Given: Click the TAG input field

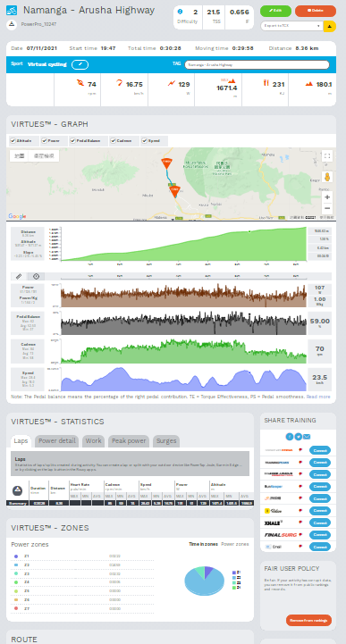Looking at the screenshot, I should (x=257, y=64).
